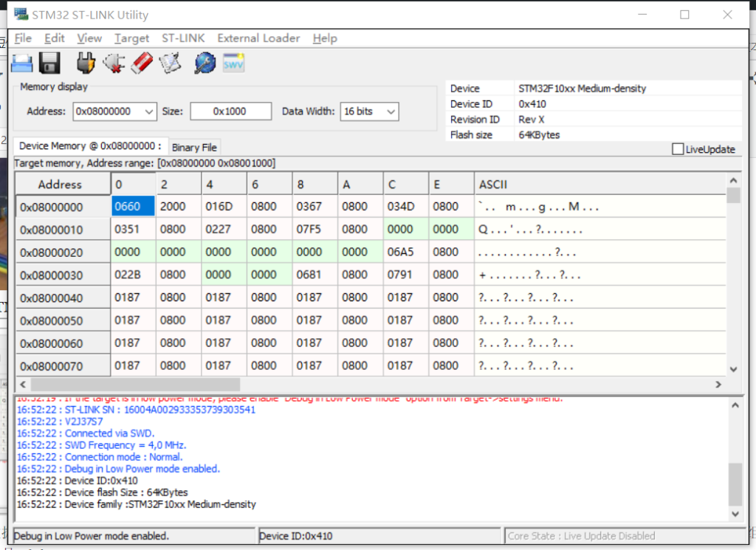Viewport: 756px width, 550px height.
Task: Click cell 034D in first row
Action: tap(406, 206)
